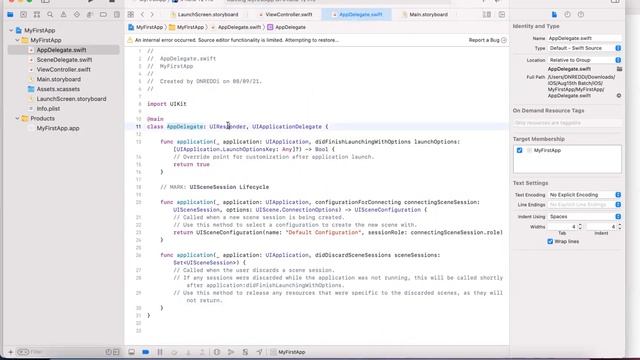This screenshot has height=360, width=640.
Task: Open Debug View Hierarchy icon
Action: [217, 352]
